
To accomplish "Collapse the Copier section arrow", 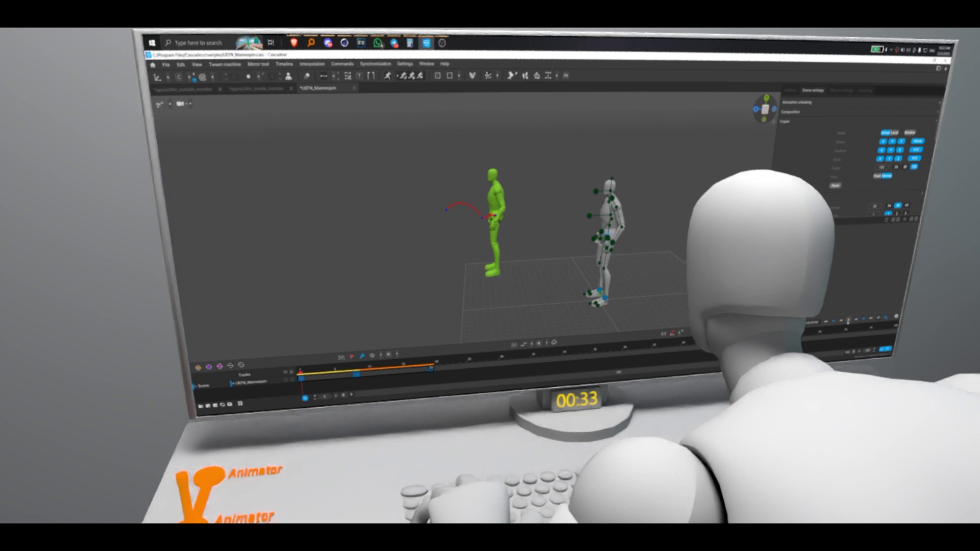I will tap(936, 121).
